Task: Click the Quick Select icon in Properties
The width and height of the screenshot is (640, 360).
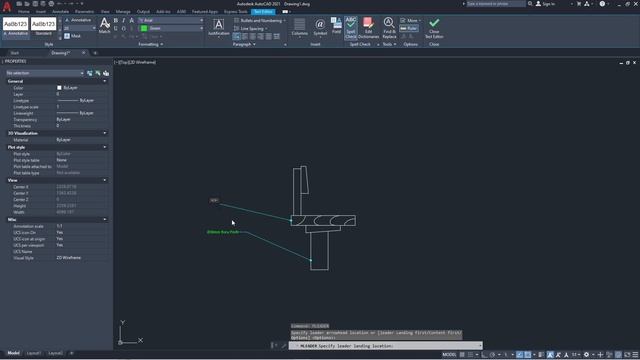Action: (x=106, y=73)
